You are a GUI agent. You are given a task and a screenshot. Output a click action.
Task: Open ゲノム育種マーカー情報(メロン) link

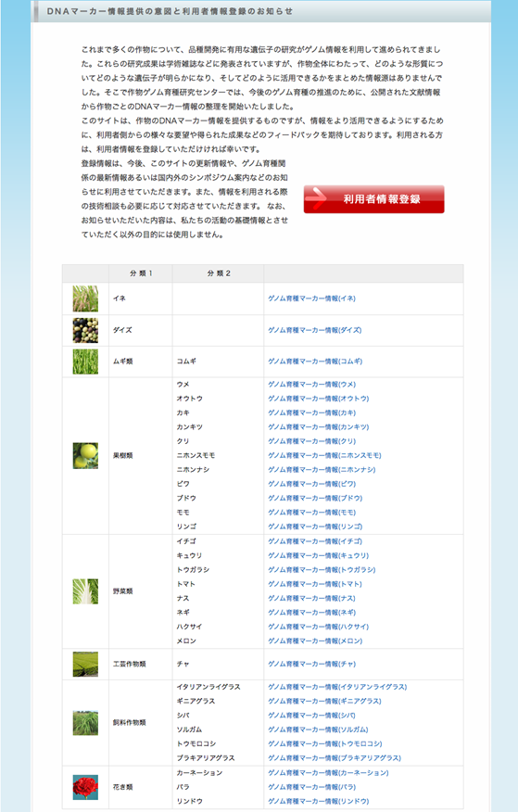[x=315, y=641]
